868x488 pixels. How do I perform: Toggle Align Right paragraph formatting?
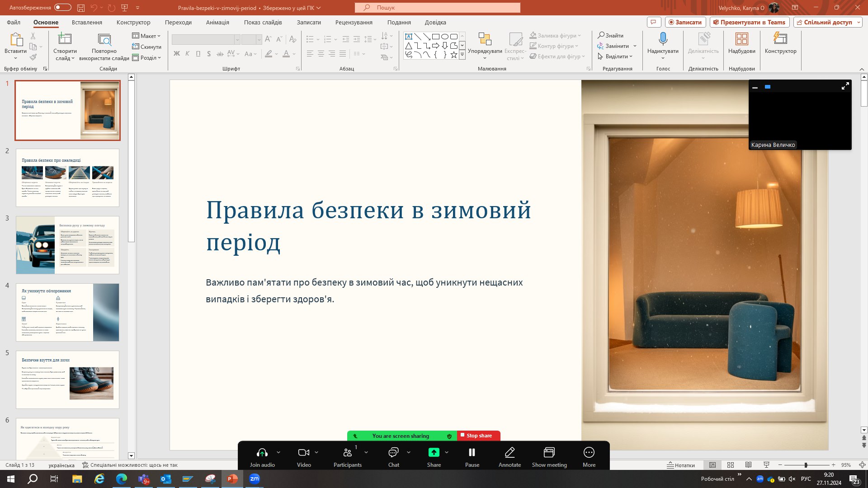332,54
